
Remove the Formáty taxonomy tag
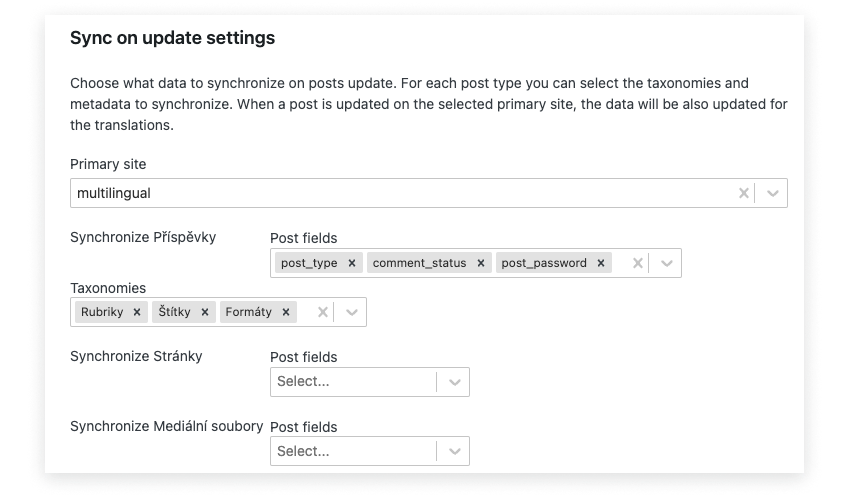[x=286, y=312]
